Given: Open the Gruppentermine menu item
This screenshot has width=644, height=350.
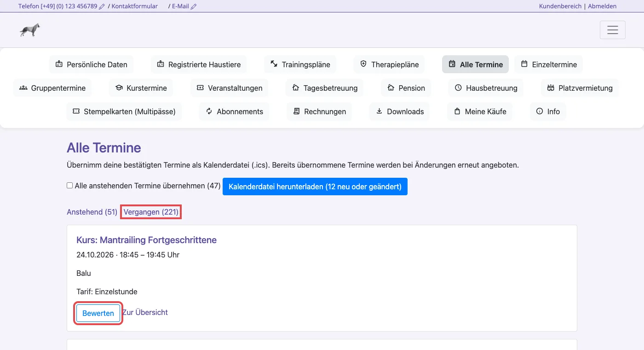Looking at the screenshot, I should point(52,87).
